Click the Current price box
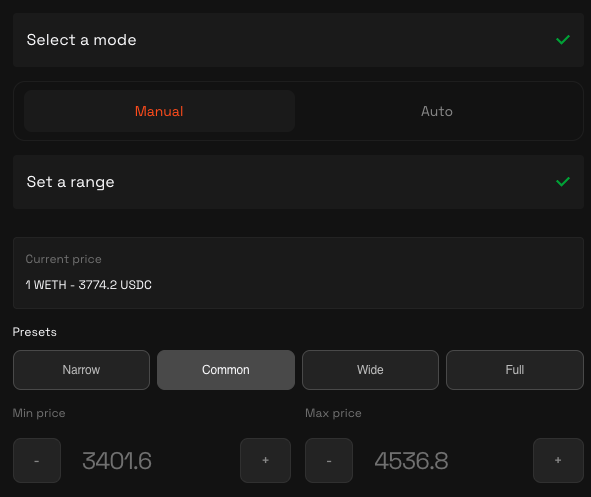Image resolution: width=591 pixels, height=497 pixels. point(299,273)
